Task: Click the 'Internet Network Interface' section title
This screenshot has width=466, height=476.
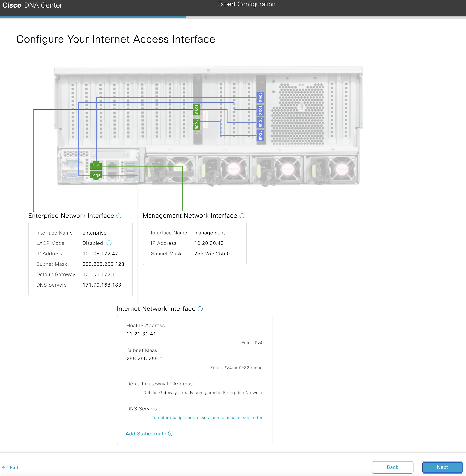Action: tap(156, 309)
